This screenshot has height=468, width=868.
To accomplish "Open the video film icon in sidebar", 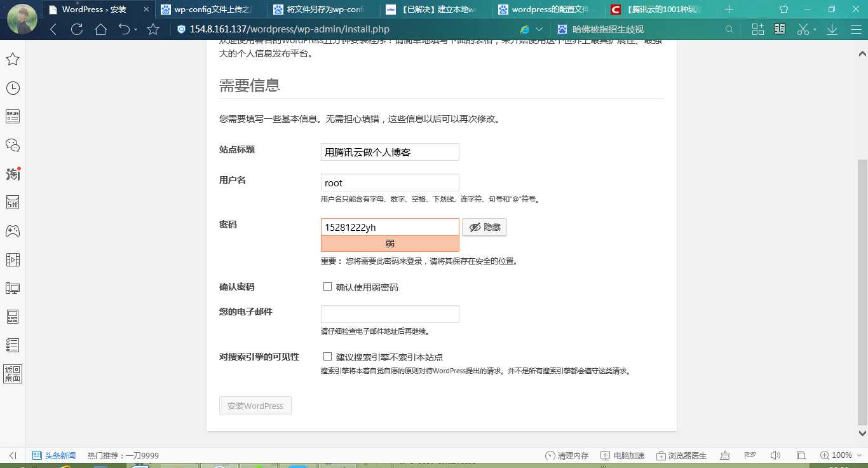I will click(12, 259).
